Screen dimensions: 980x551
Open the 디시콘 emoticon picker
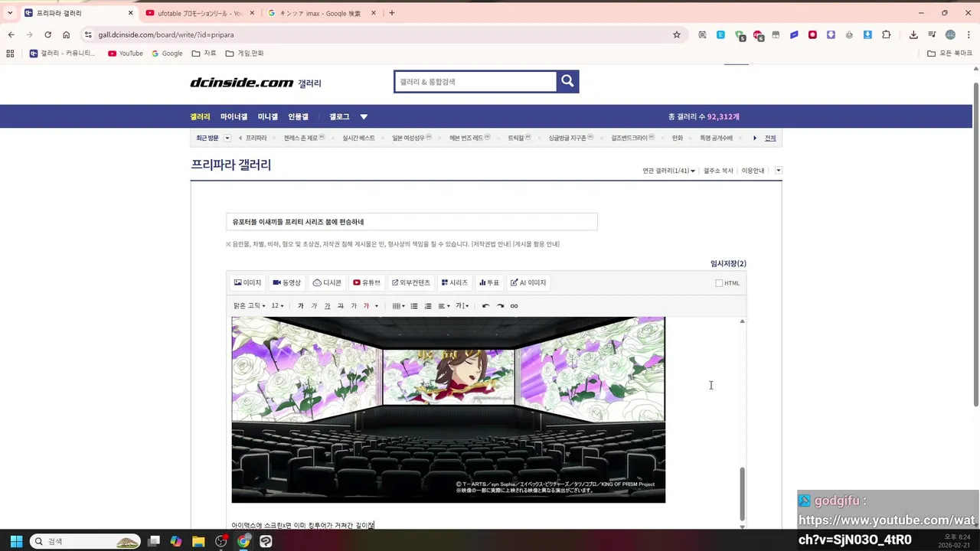click(327, 282)
